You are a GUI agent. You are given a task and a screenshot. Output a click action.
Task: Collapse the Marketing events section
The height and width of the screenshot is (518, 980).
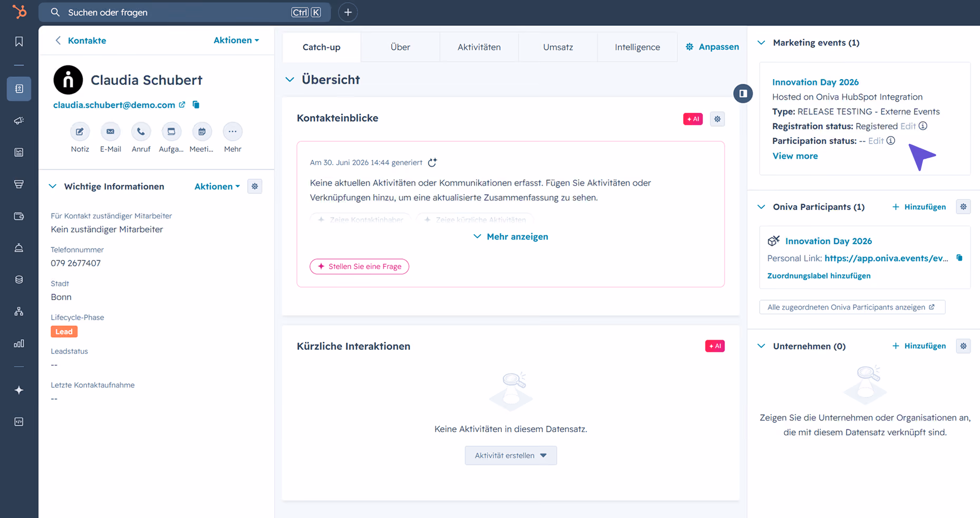[x=761, y=43]
